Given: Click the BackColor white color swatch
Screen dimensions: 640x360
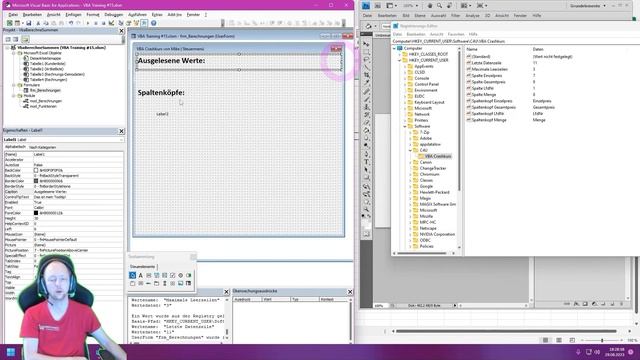Looking at the screenshot, I should (x=36, y=170).
